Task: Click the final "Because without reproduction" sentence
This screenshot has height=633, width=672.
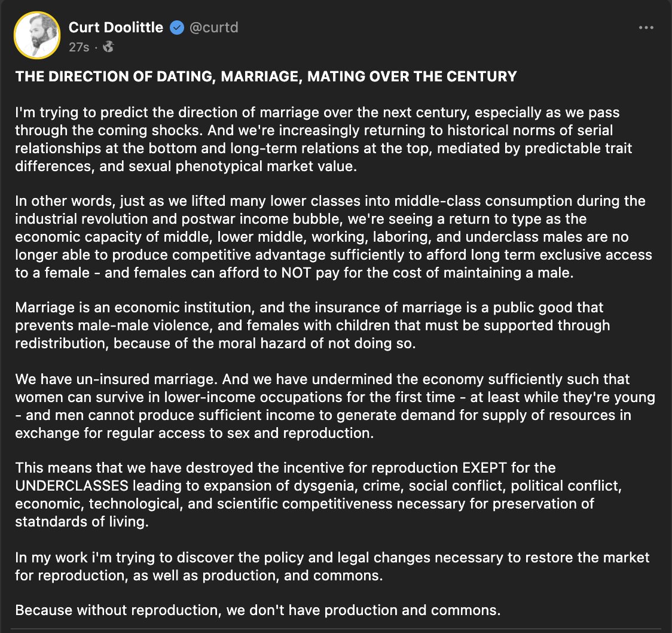Action: (x=258, y=610)
